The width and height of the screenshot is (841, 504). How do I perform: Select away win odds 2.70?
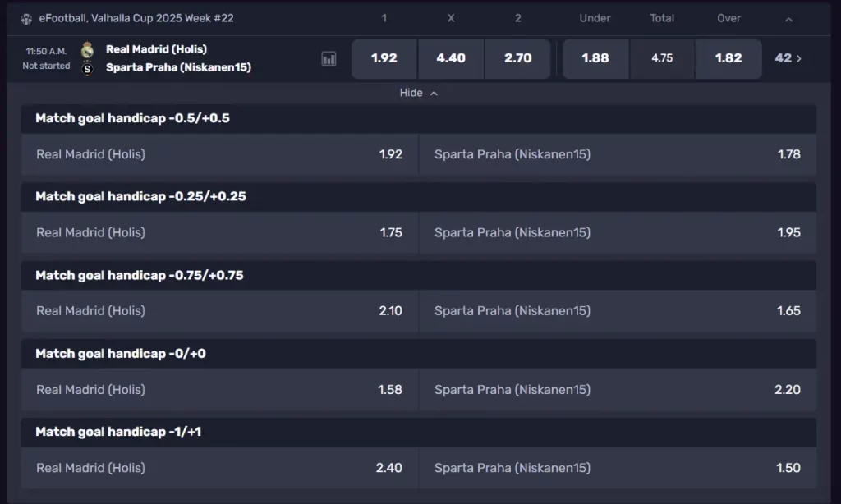[x=518, y=58]
